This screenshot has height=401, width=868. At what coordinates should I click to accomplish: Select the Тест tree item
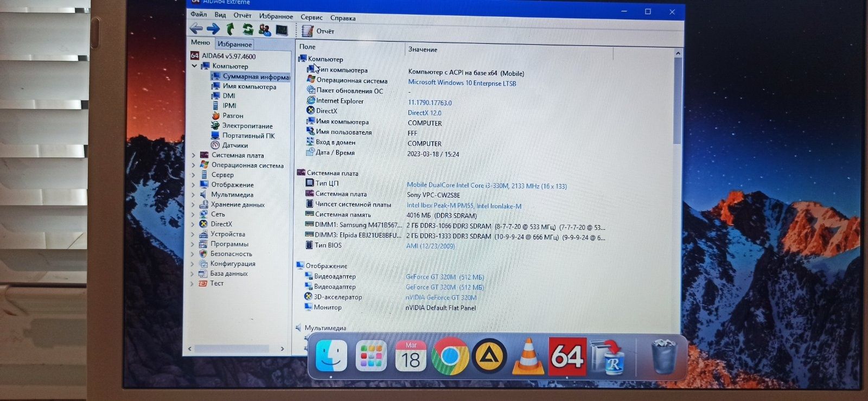tap(210, 283)
